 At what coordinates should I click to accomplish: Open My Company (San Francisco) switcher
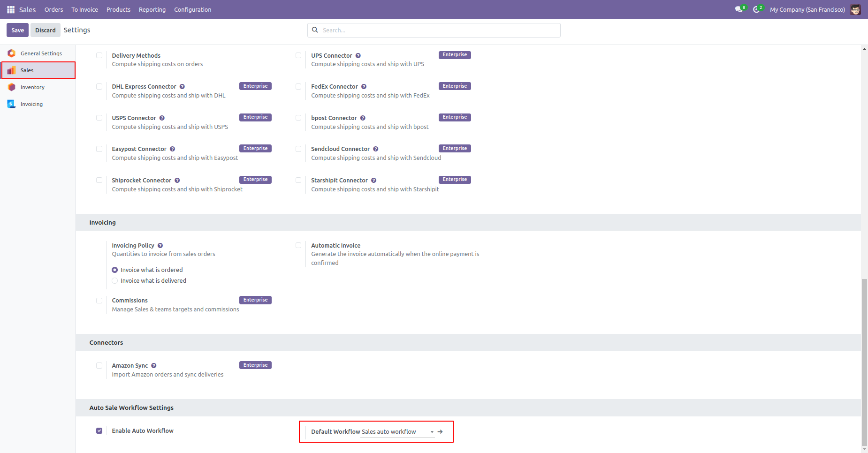tap(807, 9)
